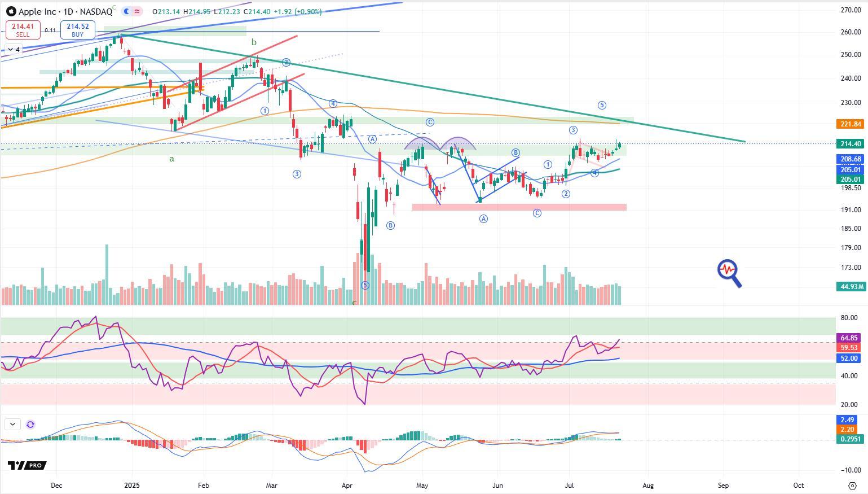Image resolution: width=868 pixels, height=494 pixels.
Task: Select the orange MACD value 2.20
Action: 847,430
